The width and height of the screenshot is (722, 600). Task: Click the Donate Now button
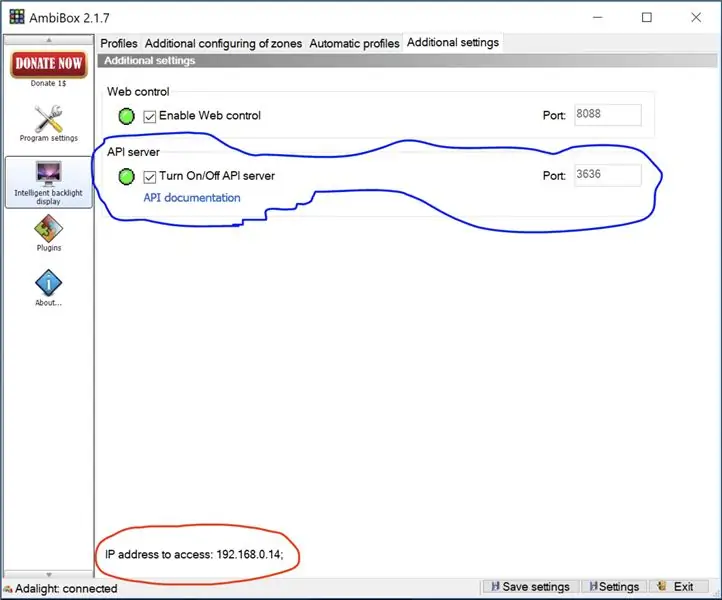(48, 64)
